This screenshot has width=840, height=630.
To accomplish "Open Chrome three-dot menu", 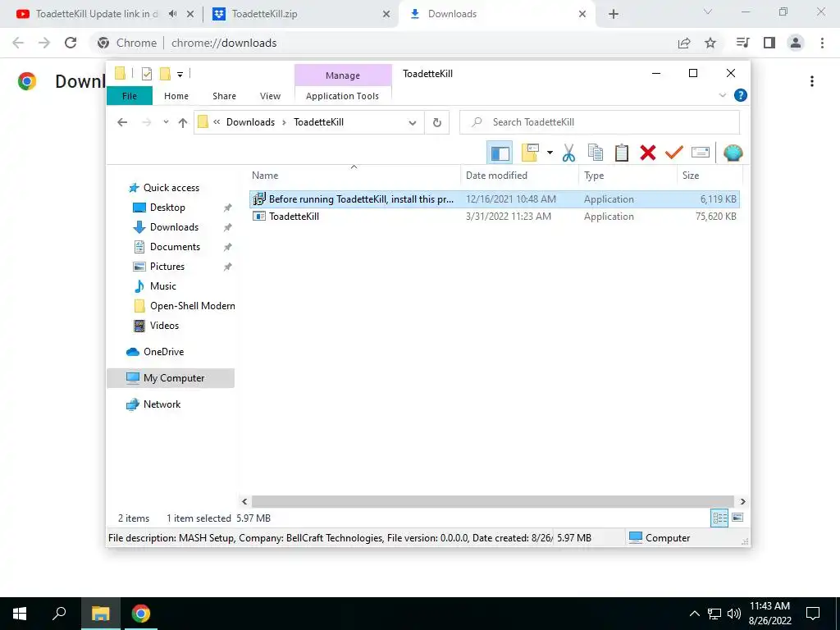I will (822, 43).
